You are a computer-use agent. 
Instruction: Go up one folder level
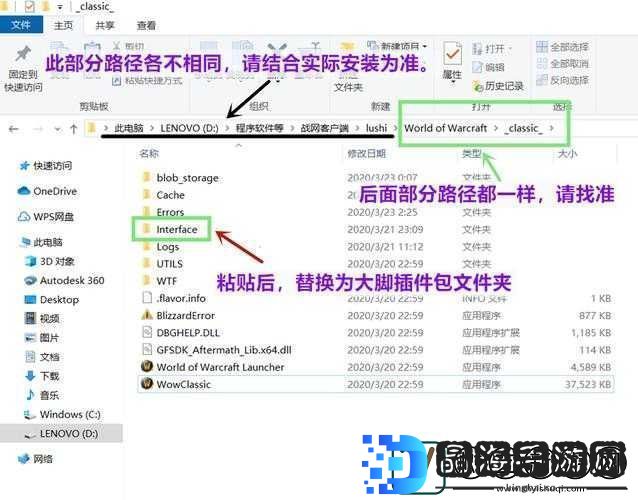[x=74, y=129]
